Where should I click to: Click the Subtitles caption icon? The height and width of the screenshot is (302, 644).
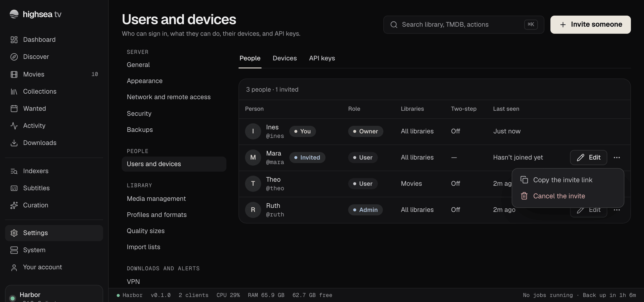click(14, 188)
